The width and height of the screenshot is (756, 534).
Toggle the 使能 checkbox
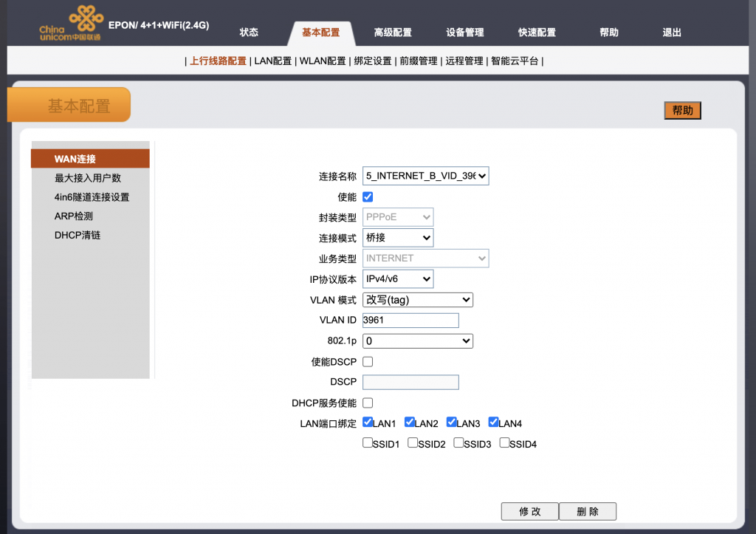coord(368,197)
